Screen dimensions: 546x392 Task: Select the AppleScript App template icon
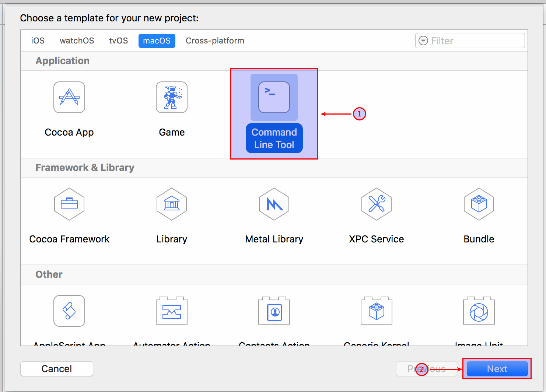pos(69,311)
